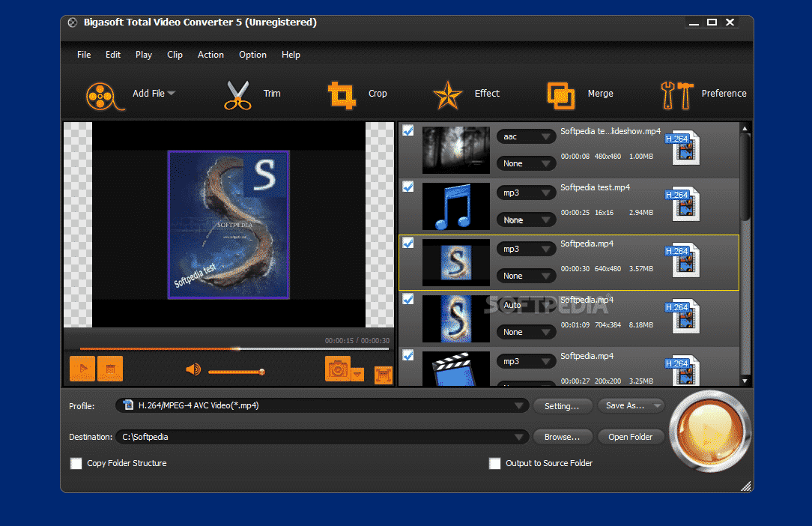Enable Copy Folder Structure checkbox
812x526 pixels.
pyautogui.click(x=76, y=464)
